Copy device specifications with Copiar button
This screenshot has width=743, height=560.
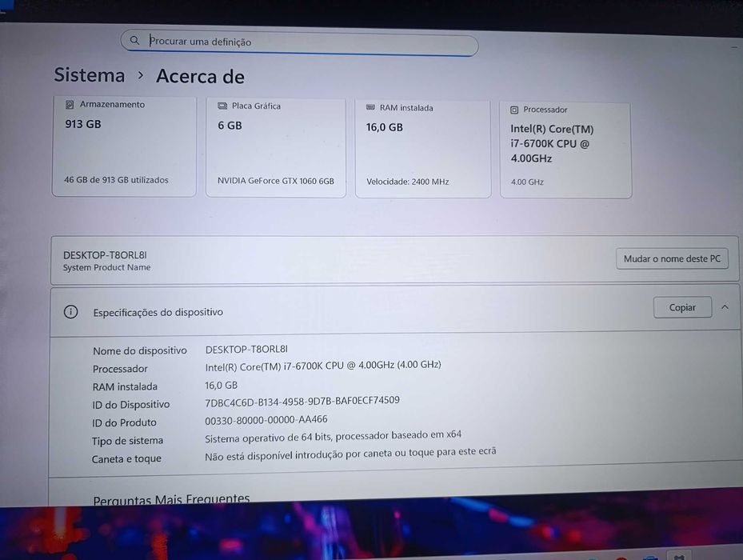click(682, 307)
